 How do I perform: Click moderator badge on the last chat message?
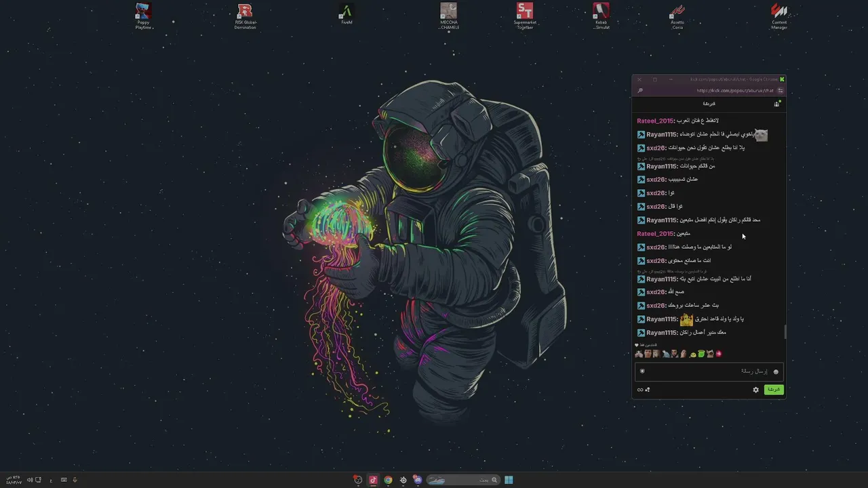click(x=641, y=333)
